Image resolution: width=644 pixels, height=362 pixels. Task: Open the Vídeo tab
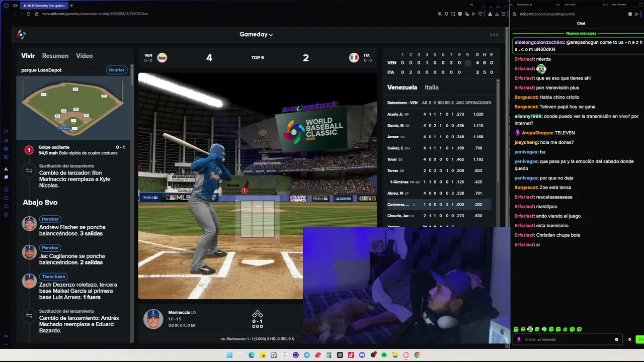point(84,56)
